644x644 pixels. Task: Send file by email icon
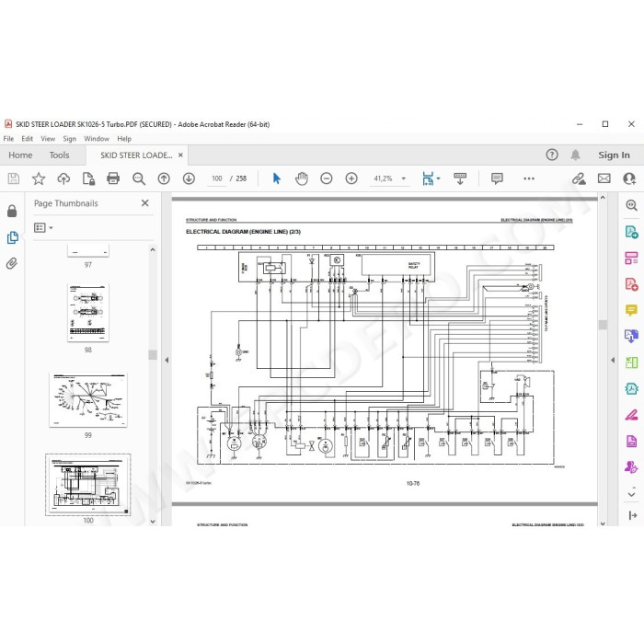pyautogui.click(x=604, y=178)
